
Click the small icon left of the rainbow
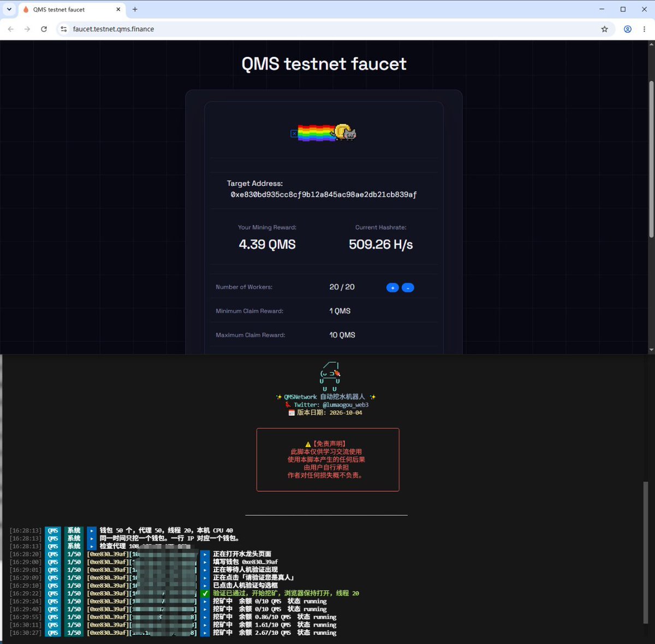coord(294,133)
